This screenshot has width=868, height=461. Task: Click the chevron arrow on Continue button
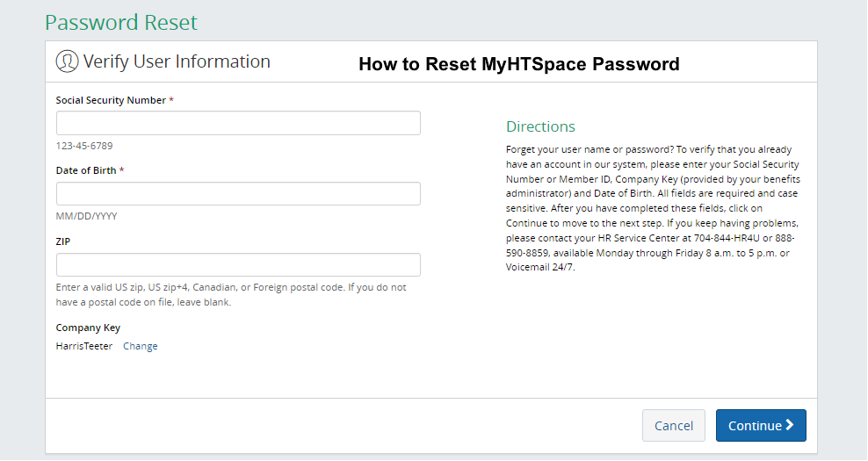tap(790, 425)
